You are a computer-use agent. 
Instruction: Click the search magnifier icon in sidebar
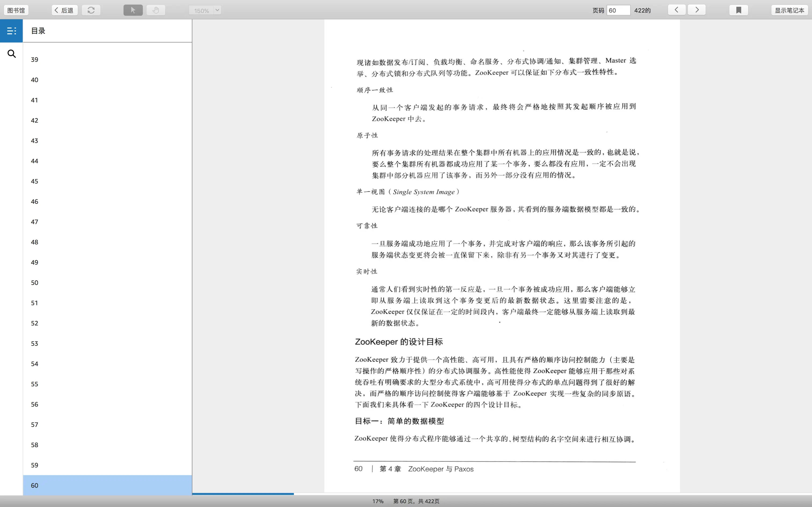click(11, 54)
